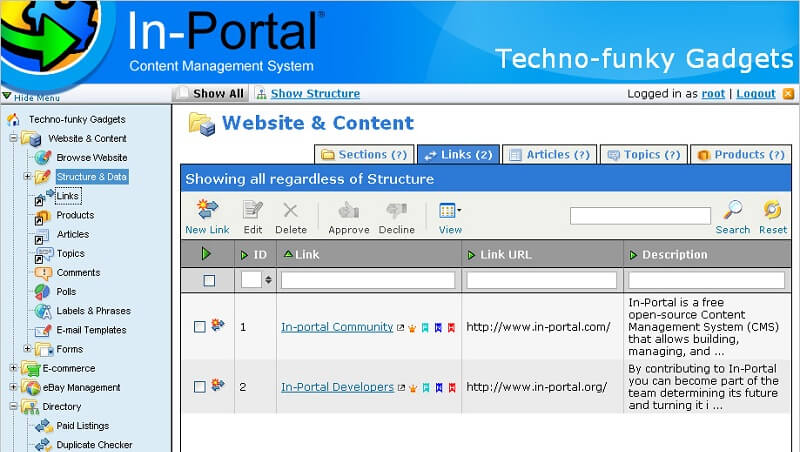The width and height of the screenshot is (800, 452).
Task: Click the Delete X icon
Action: pos(290,210)
